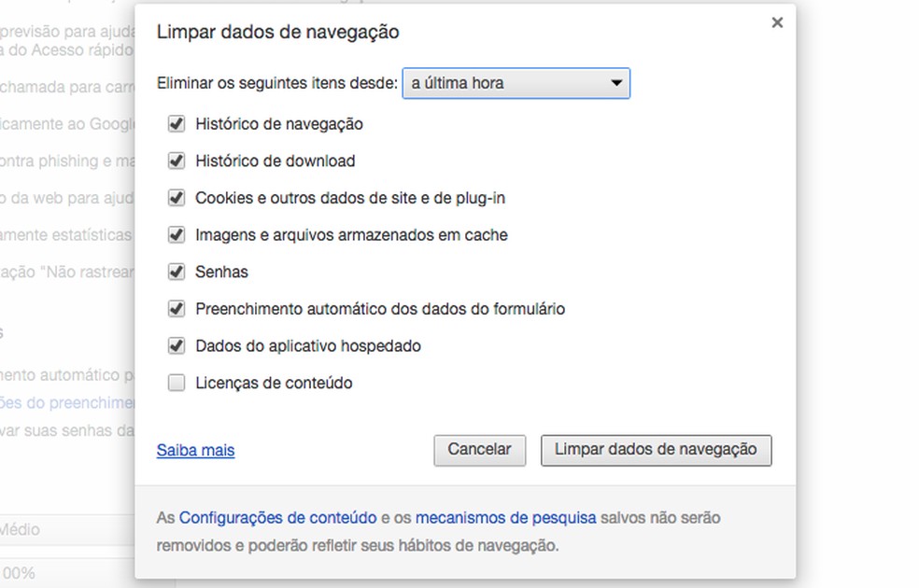
Task: Select the dialog title Limpar dados de navegação
Action: pyautogui.click(x=276, y=31)
